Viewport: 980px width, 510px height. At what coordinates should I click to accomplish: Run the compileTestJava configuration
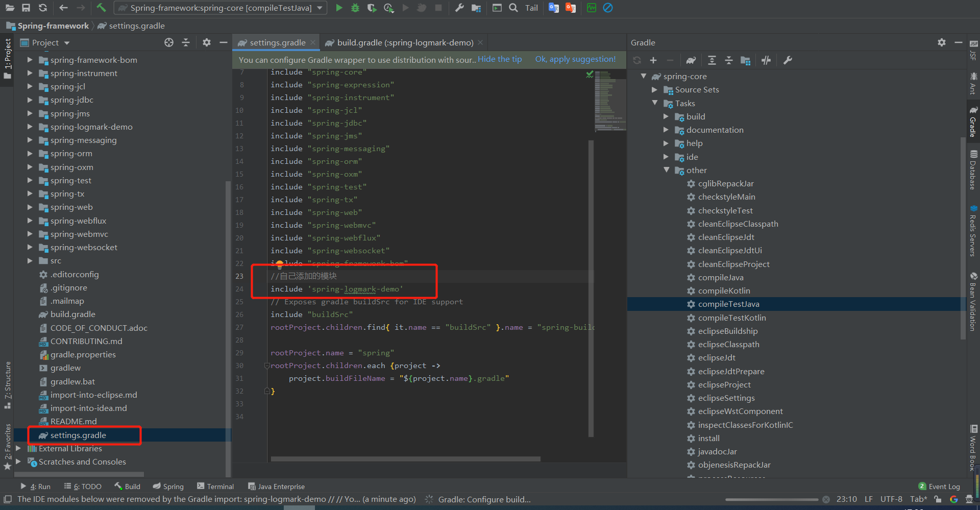click(339, 8)
